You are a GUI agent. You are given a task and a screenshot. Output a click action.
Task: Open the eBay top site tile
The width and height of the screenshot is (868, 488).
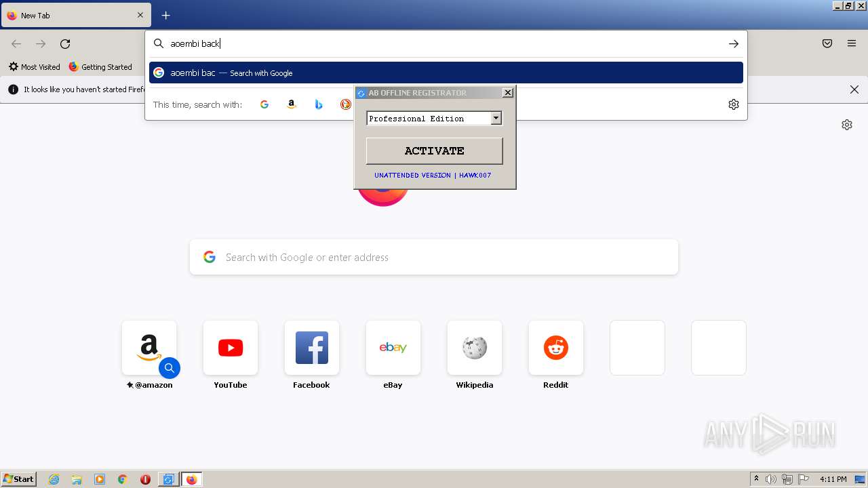point(393,348)
